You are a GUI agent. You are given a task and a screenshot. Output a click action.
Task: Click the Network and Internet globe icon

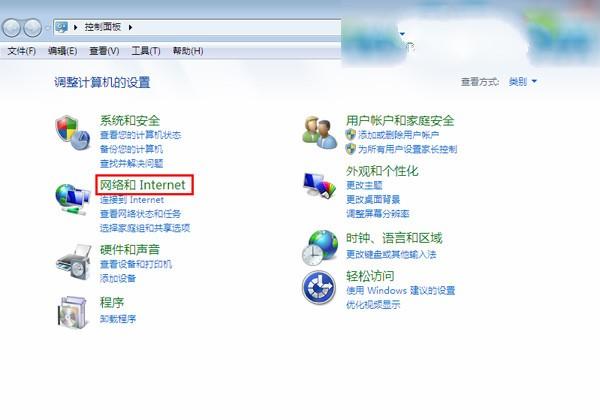(72, 199)
